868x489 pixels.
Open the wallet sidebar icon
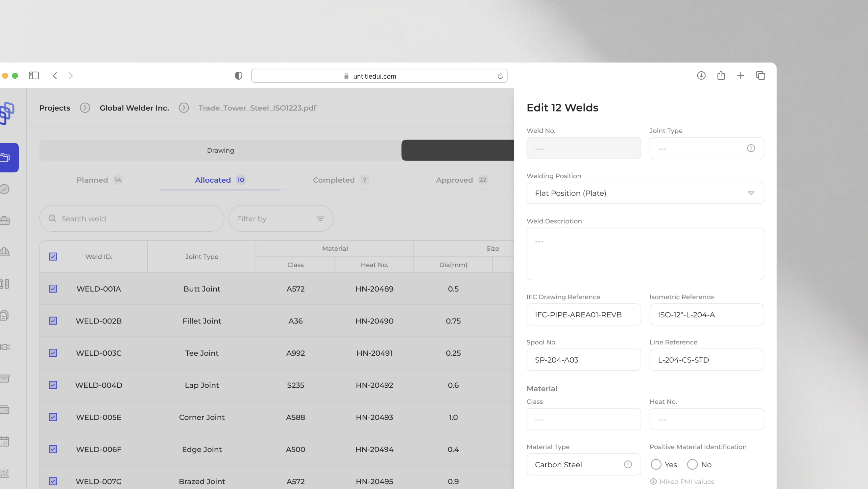pos(4,410)
